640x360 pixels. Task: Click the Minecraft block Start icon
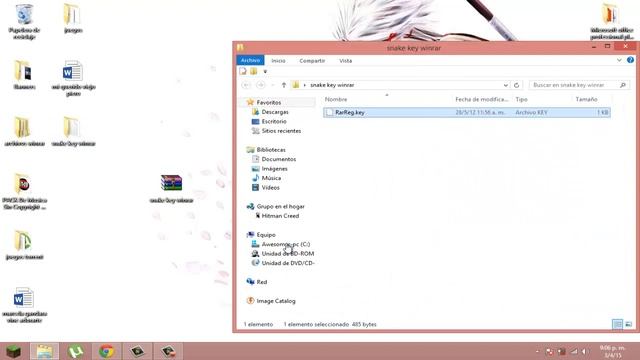[13, 351]
